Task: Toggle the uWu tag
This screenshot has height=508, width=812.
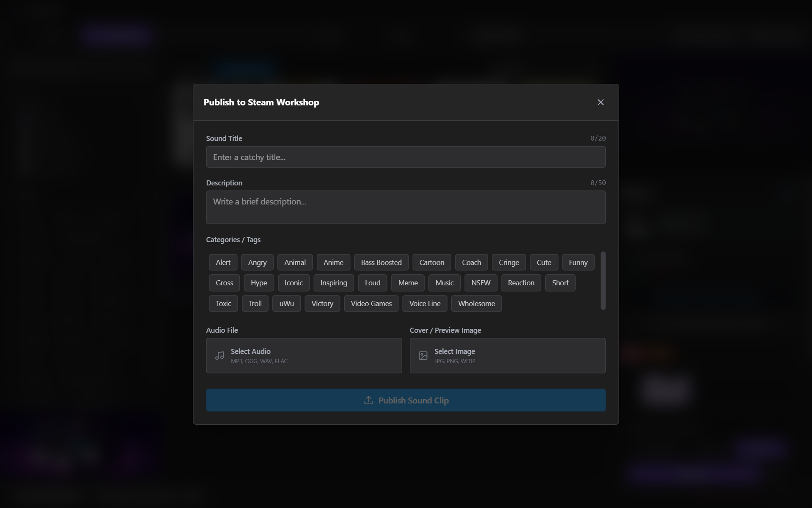Action: pos(286,304)
